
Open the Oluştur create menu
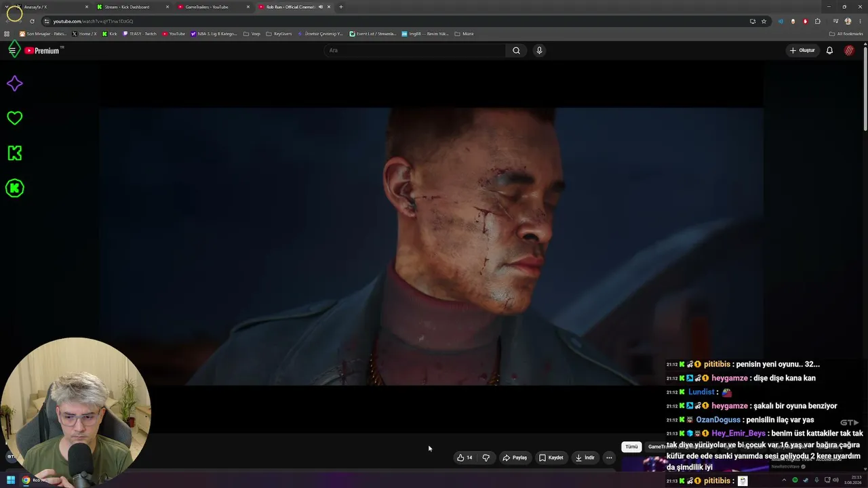coord(802,50)
